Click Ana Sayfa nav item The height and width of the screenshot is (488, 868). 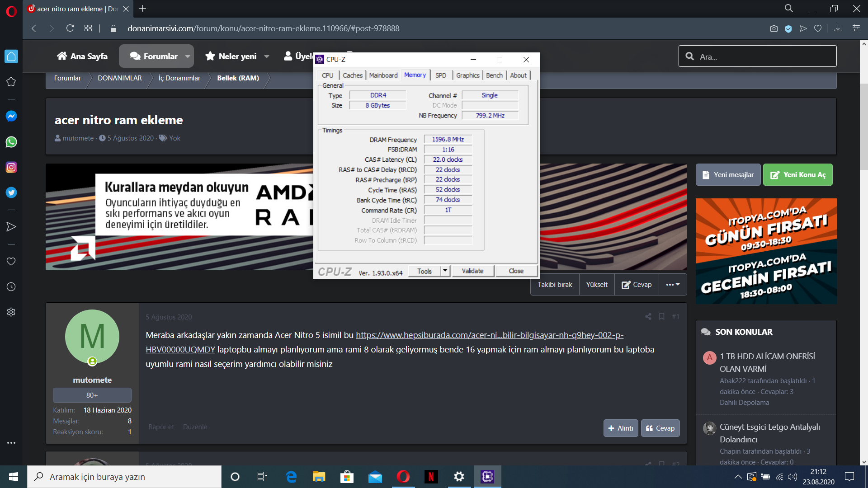pos(82,56)
